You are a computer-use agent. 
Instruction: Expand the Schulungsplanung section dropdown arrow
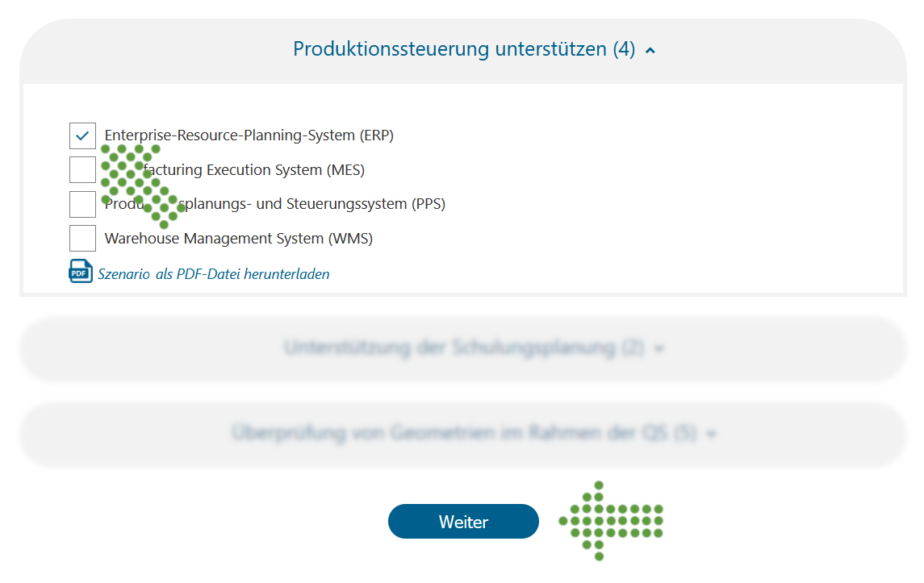pos(659,349)
